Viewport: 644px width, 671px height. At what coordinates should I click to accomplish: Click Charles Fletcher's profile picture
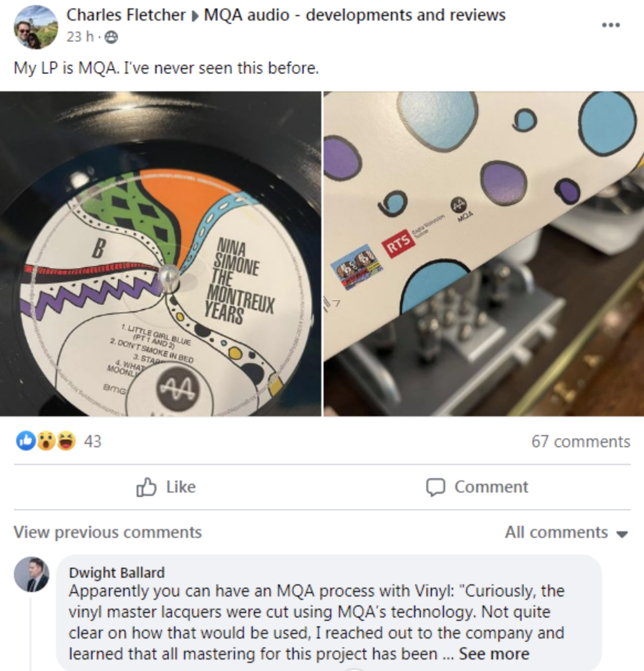coord(36,27)
